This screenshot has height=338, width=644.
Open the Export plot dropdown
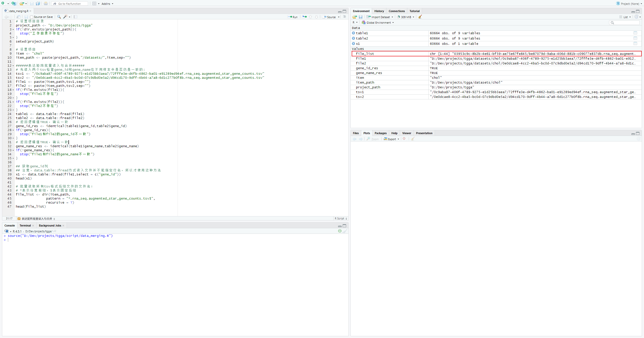point(391,139)
